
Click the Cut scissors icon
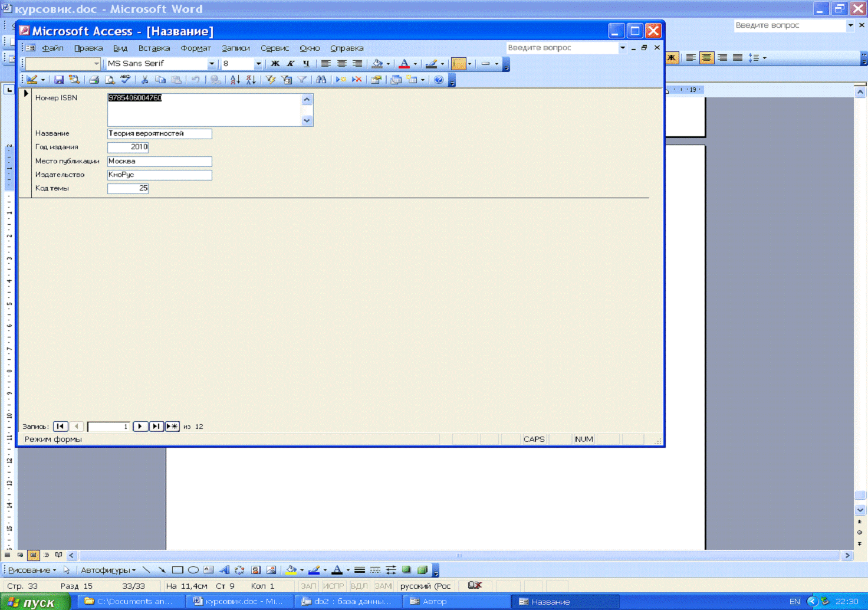pyautogui.click(x=144, y=80)
